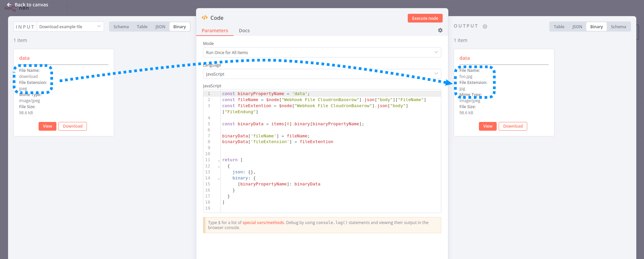Collapse the return block at line 11
Screen dimensions: 644x259
219,161
